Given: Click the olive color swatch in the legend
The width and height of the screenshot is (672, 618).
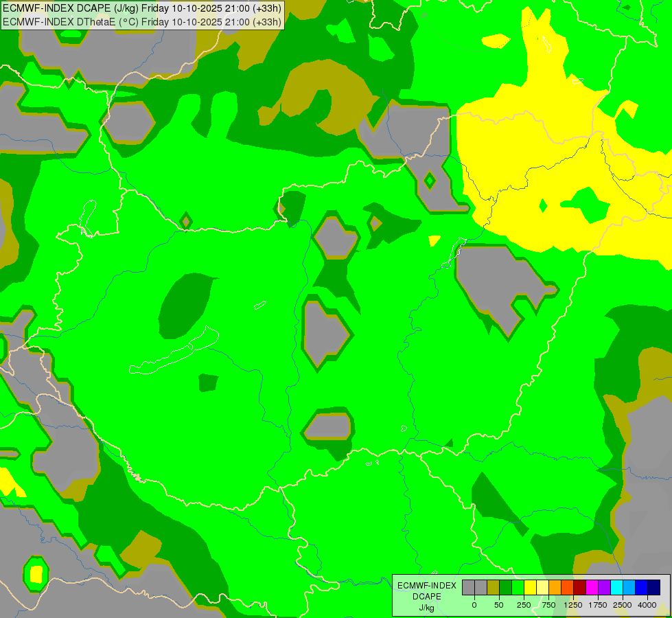Looking at the screenshot, I should (494, 587).
